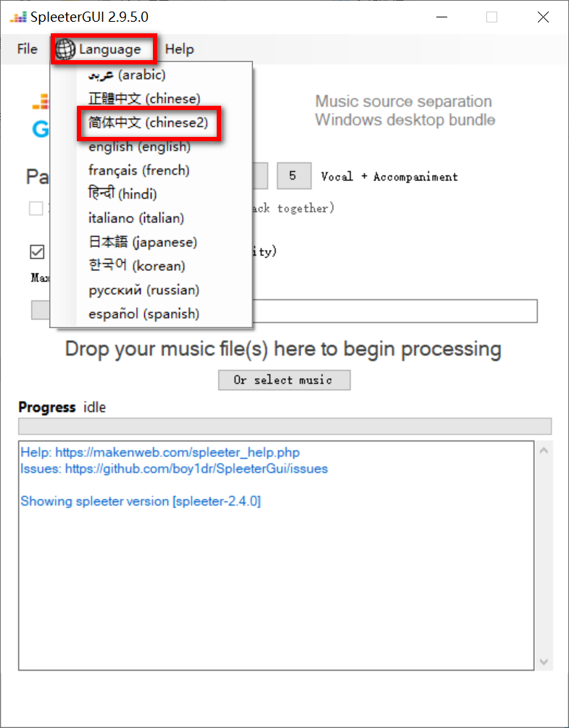
Task: Open the File menu
Action: point(27,49)
